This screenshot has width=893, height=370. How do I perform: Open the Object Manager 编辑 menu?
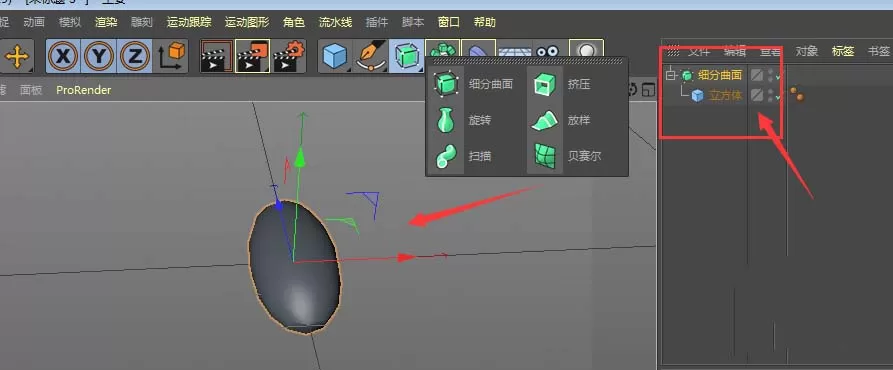pyautogui.click(x=735, y=51)
